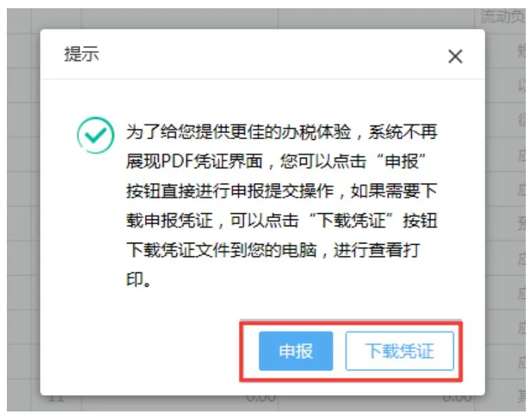
Task: Click the 下载凭证 button
Action: click(400, 351)
